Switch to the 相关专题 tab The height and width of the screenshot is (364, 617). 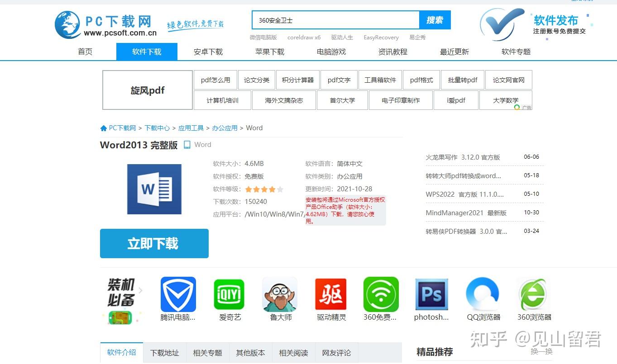coord(207,353)
